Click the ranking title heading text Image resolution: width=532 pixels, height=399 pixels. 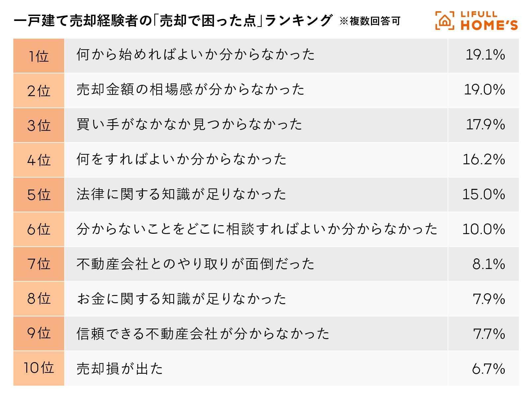tap(173, 21)
